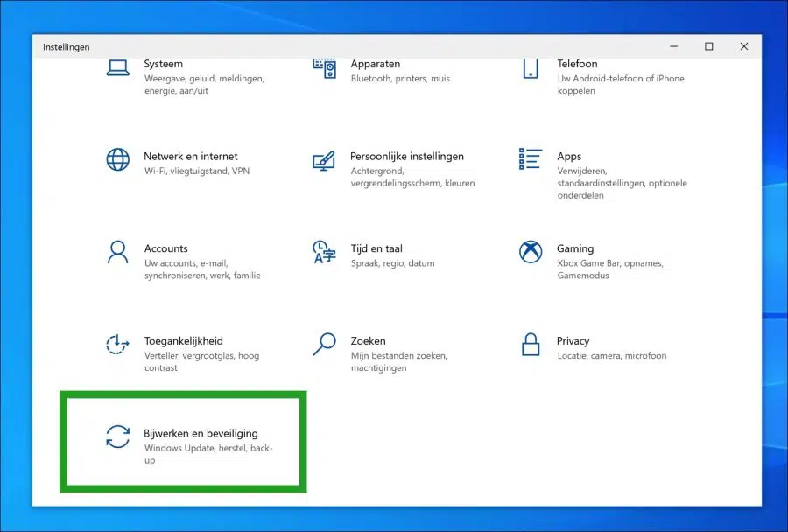Click 'Windows Update, herstel, back-up' text
This screenshot has height=532, width=788.
pyautogui.click(x=208, y=454)
